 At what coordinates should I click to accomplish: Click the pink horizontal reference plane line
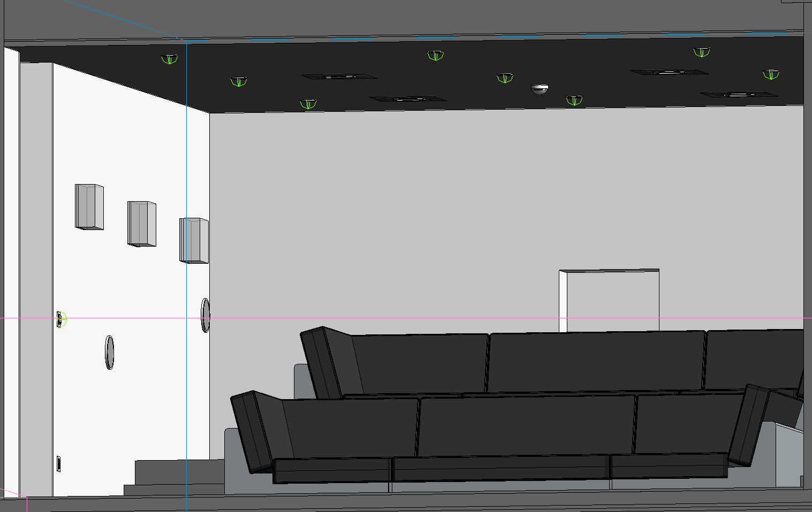(x=375, y=317)
